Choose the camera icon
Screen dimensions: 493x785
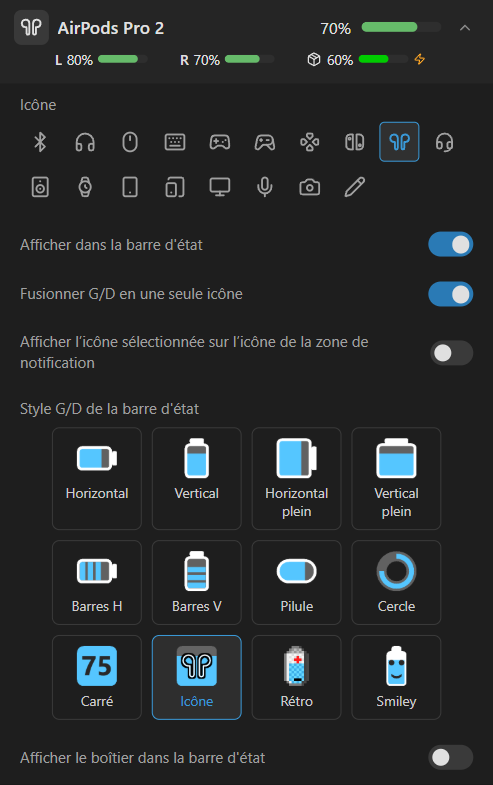pos(310,187)
